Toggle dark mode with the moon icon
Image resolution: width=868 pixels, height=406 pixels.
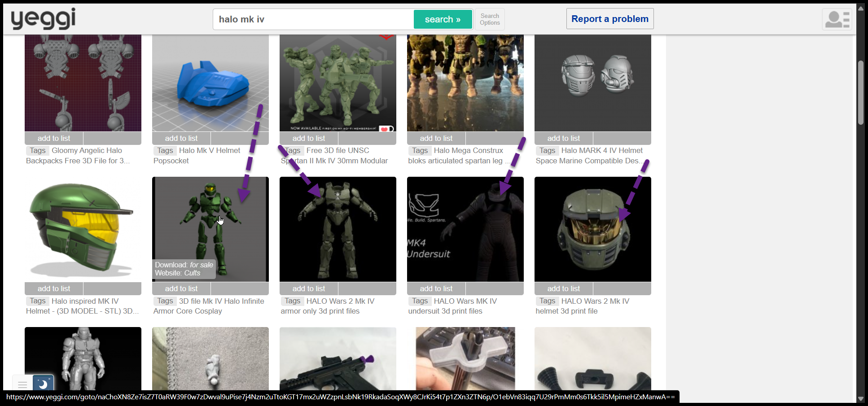43,384
